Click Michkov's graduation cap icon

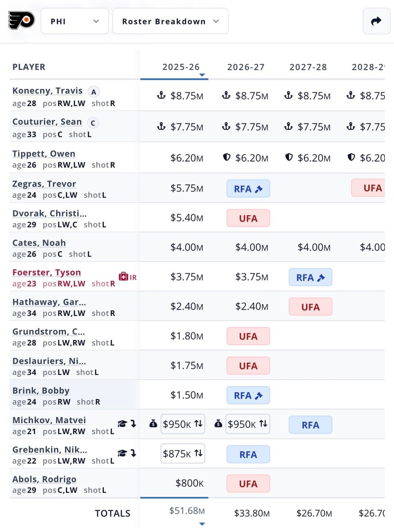pyautogui.click(x=122, y=423)
